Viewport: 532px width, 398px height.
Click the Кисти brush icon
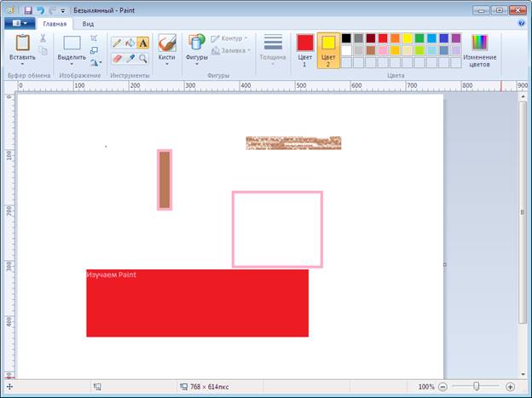[x=167, y=43]
